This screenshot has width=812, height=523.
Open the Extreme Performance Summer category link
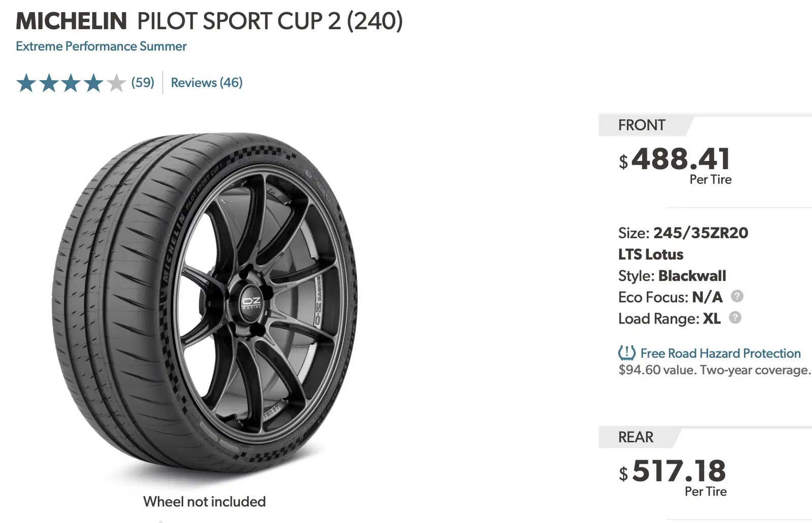click(x=101, y=46)
